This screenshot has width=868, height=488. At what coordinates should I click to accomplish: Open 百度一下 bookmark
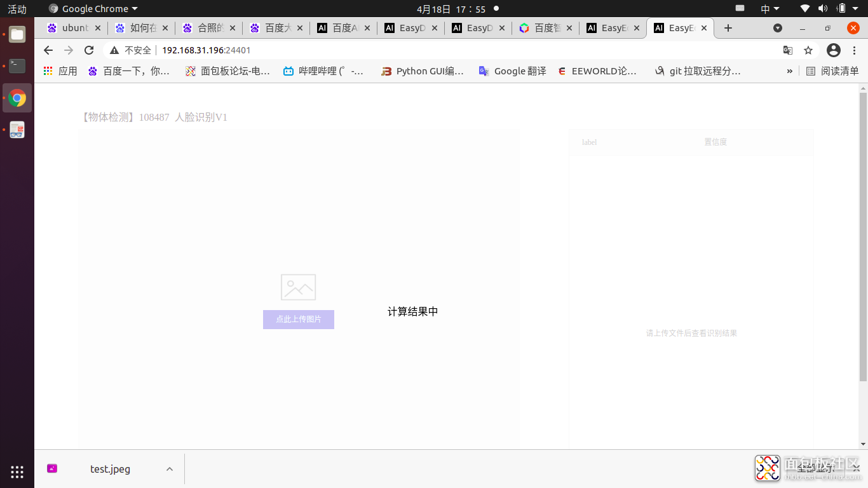(128, 71)
